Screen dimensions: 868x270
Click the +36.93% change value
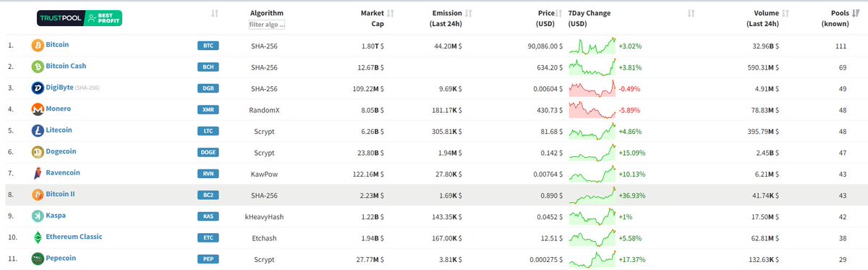tap(631, 195)
